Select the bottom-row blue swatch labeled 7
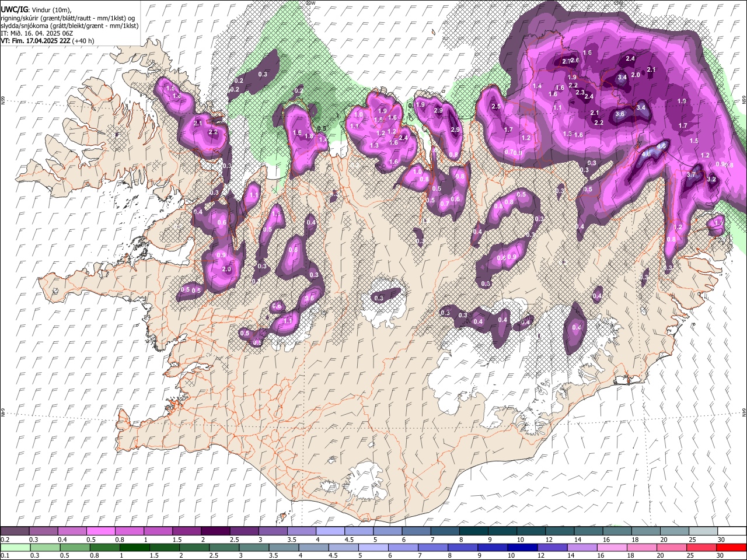The image size is (747, 560). pyautogui.click(x=432, y=547)
